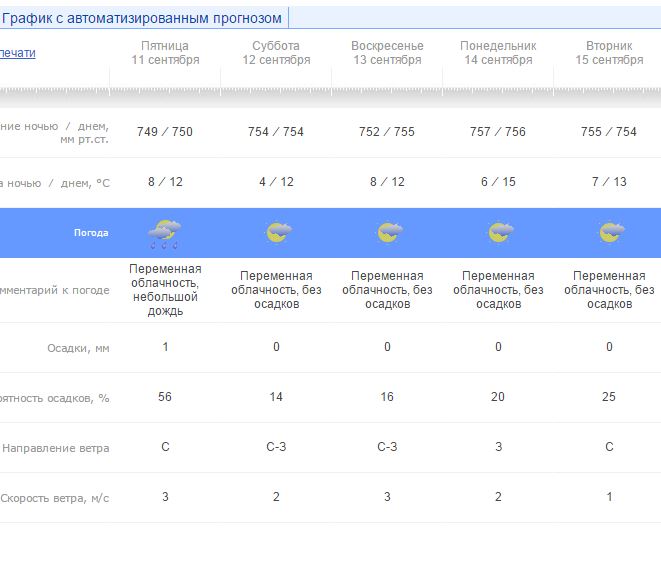Click the 'Осадки, мм' row label
This screenshot has height=569, width=661.
tap(78, 348)
